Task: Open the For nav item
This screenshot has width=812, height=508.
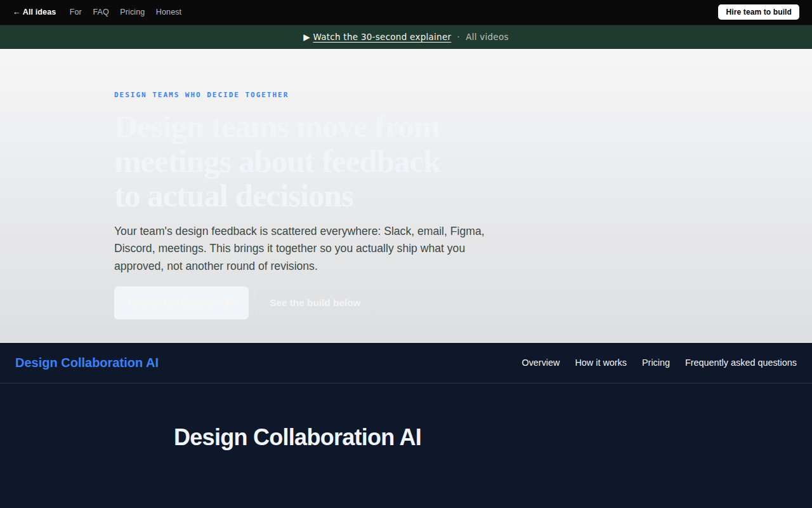Action: [x=75, y=12]
